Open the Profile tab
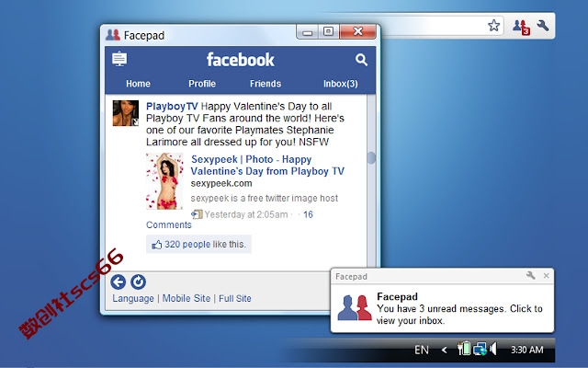This screenshot has height=368, width=588. click(x=202, y=84)
